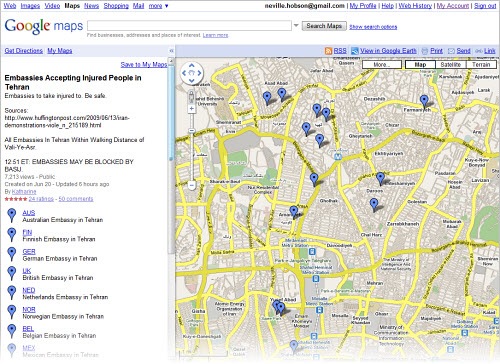
Task: Pan the map left with the arrow control
Action: tap(184, 73)
